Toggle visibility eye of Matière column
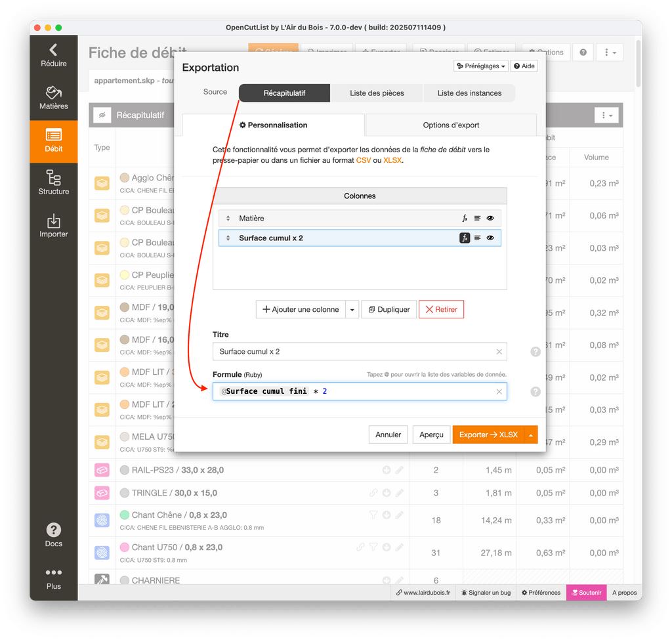Image resolution: width=672 pixels, height=640 pixels. pos(490,218)
